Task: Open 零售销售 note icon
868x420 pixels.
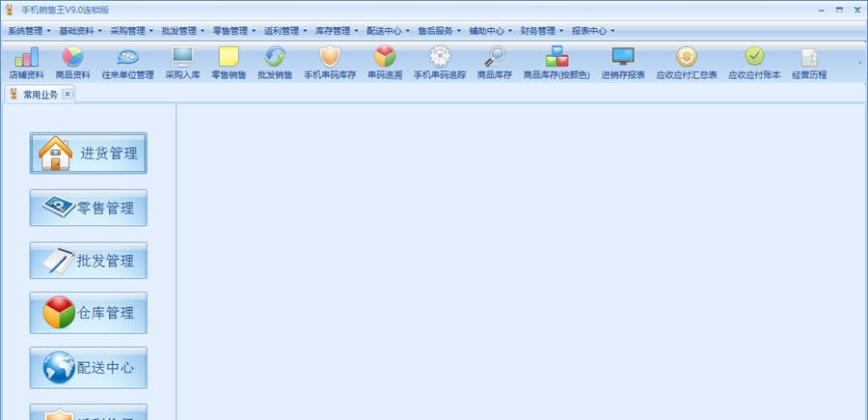Action: coord(229,63)
